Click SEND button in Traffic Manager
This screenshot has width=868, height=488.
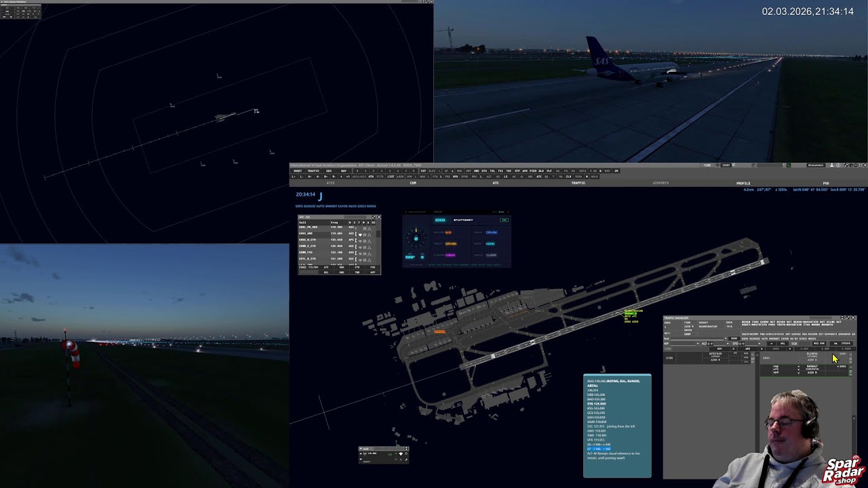click(x=734, y=338)
